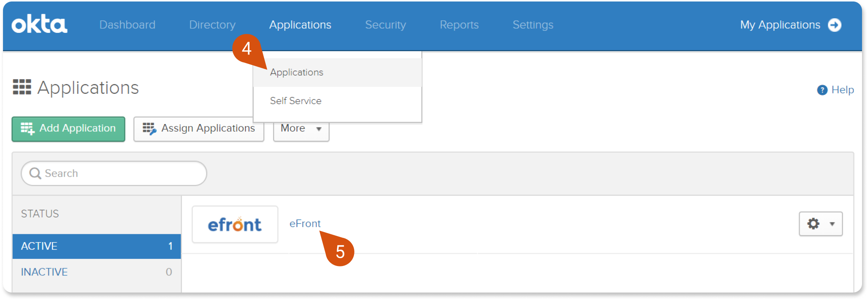Open the Applications top menu

(300, 25)
